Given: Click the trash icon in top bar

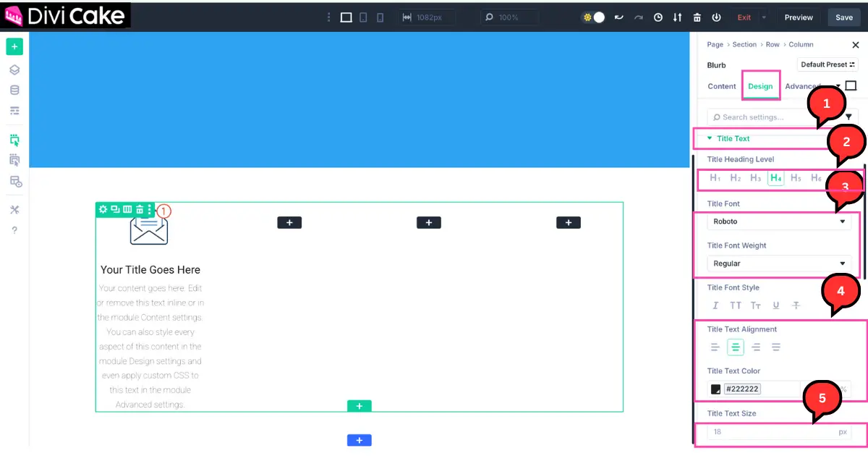Looking at the screenshot, I should click(697, 17).
